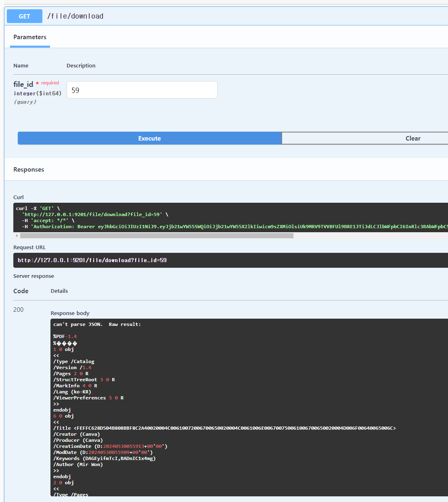Click the Execute button
Image resolution: width=448 pixels, height=502 pixels.
tap(149, 138)
